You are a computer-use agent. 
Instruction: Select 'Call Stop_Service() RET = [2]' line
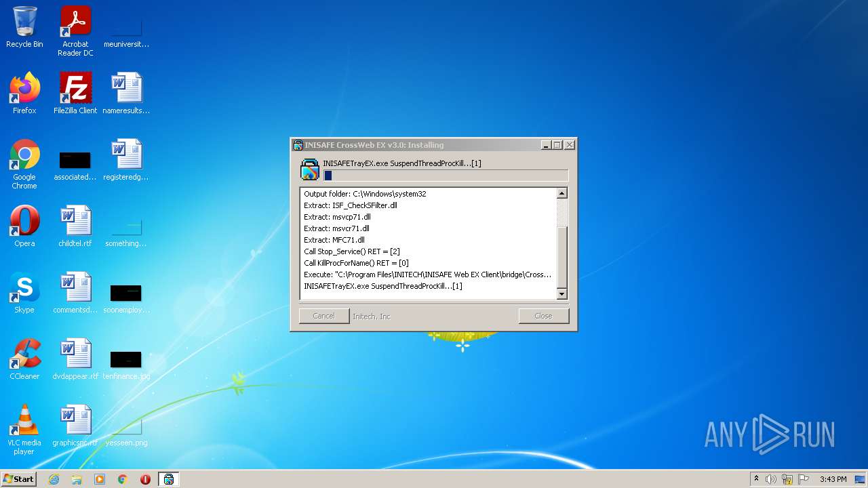tap(352, 251)
